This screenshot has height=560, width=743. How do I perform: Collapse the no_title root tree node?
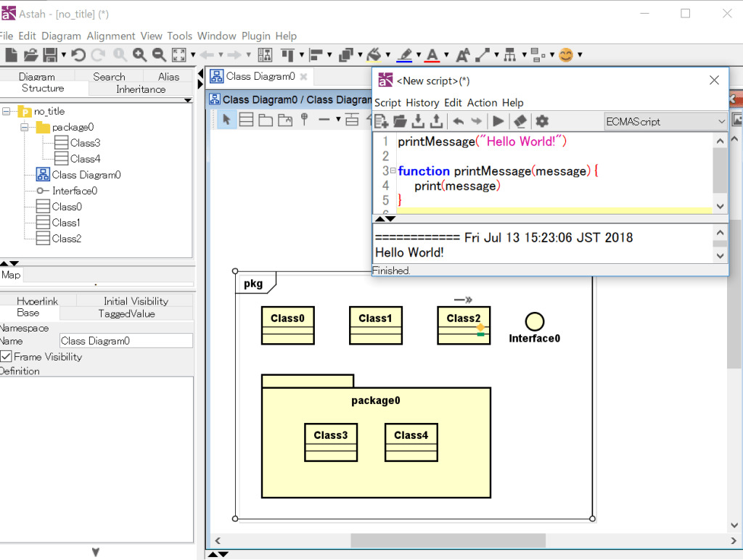point(7,111)
